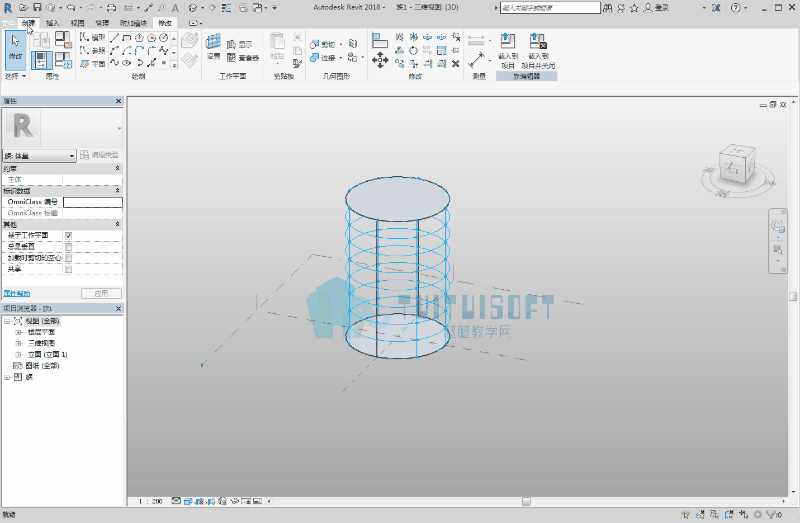Select the Spline draw tool
Viewport: 800px width, 523px height.
163,50
